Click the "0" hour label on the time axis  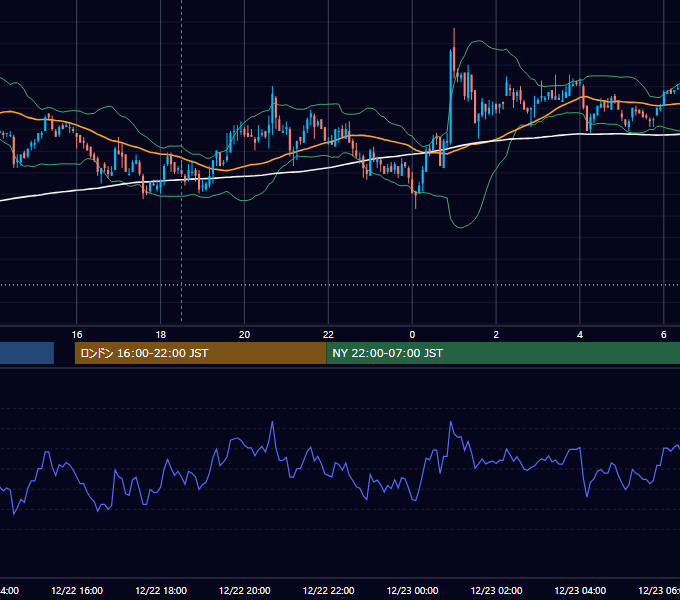tap(412, 335)
